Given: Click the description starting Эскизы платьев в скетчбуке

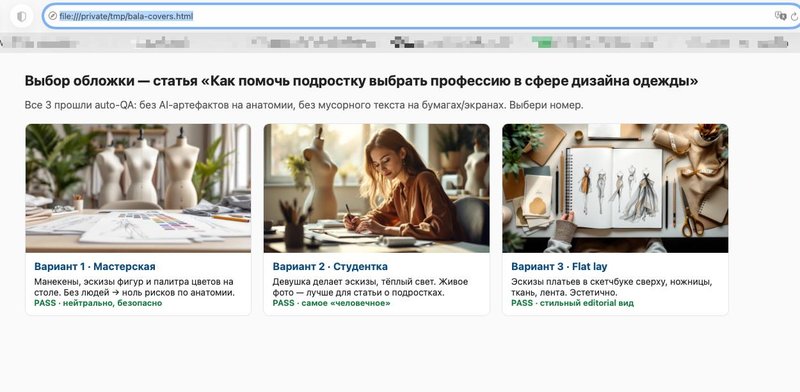Looking at the screenshot, I should 612,287.
